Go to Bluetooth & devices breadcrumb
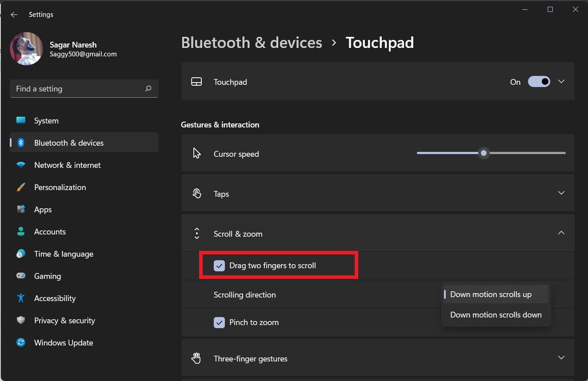The height and width of the screenshot is (381, 588). coord(252,43)
